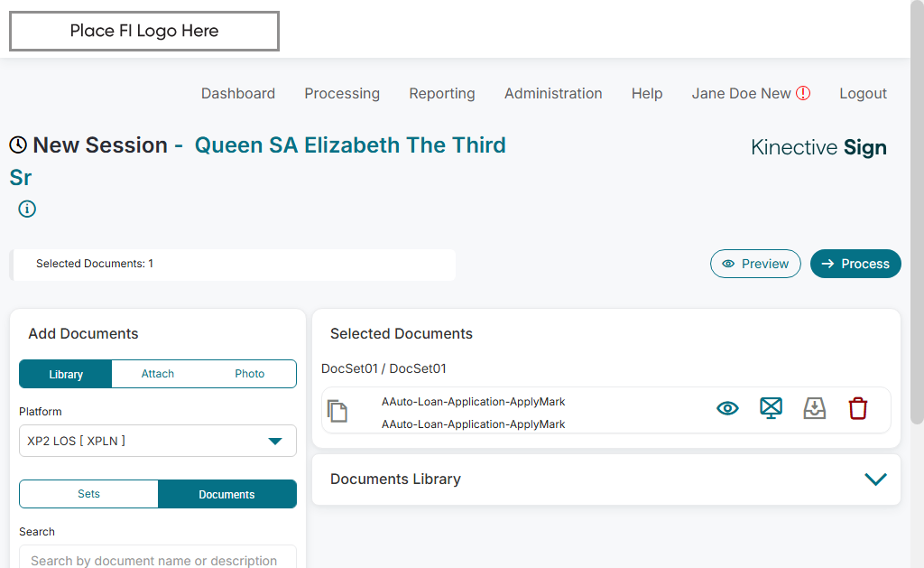The width and height of the screenshot is (924, 568).
Task: Switch to the Attach tab
Action: pos(158,374)
